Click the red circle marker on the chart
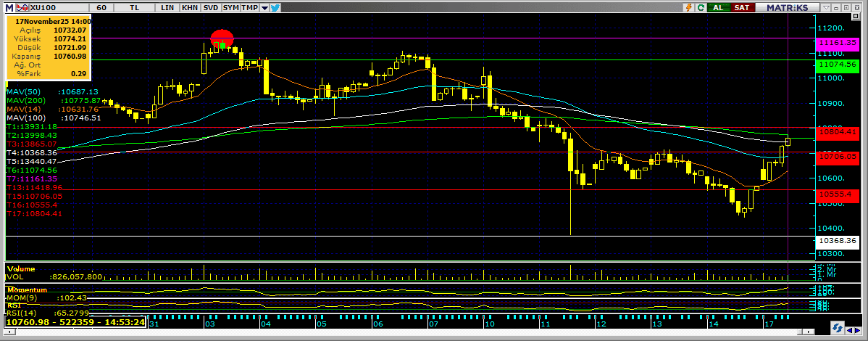Screen dimensions: 868x341 coord(222,39)
